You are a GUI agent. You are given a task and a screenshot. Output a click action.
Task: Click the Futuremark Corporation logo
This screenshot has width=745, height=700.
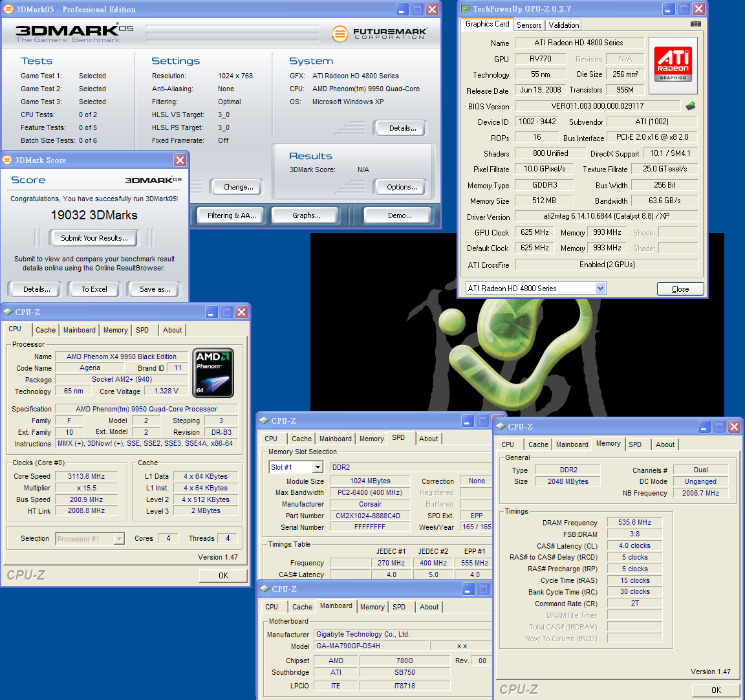(380, 34)
